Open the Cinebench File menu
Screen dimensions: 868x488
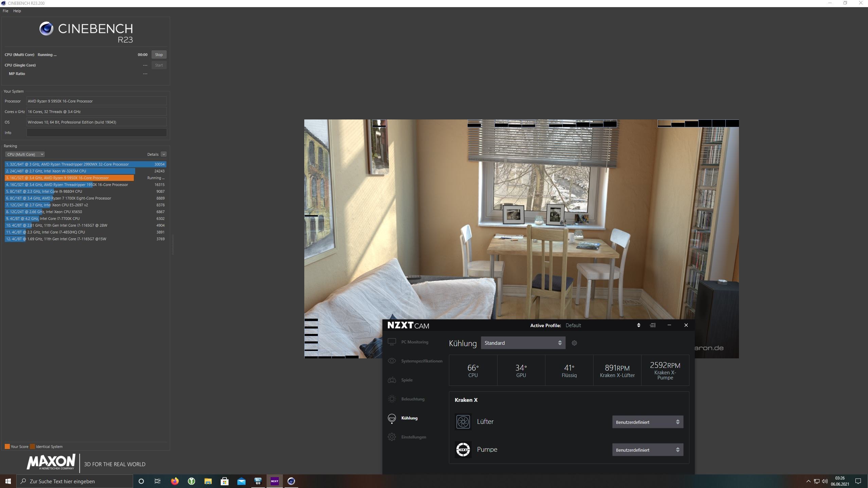(5, 11)
